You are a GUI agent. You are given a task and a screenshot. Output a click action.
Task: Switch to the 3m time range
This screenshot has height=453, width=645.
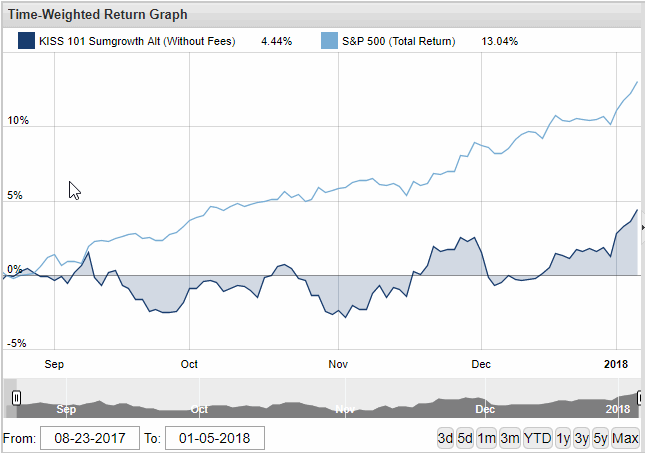(x=510, y=438)
